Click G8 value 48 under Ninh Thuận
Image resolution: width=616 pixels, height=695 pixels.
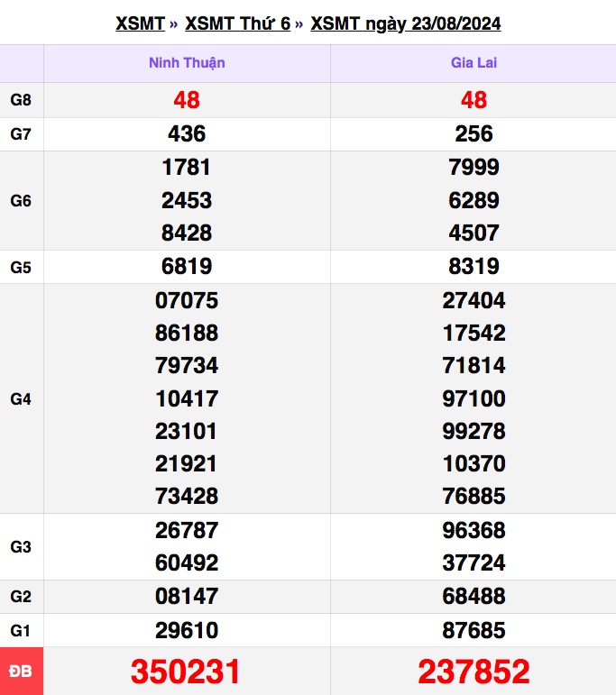[x=187, y=100]
